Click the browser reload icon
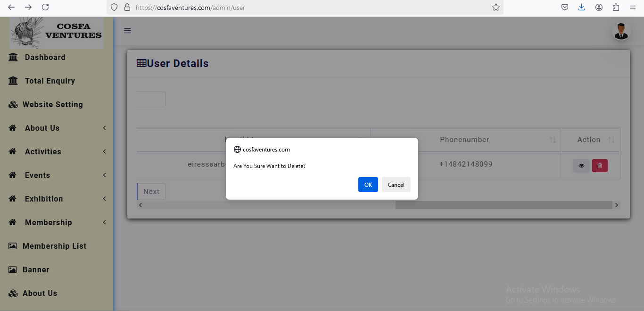This screenshot has height=311, width=644. [x=45, y=7]
